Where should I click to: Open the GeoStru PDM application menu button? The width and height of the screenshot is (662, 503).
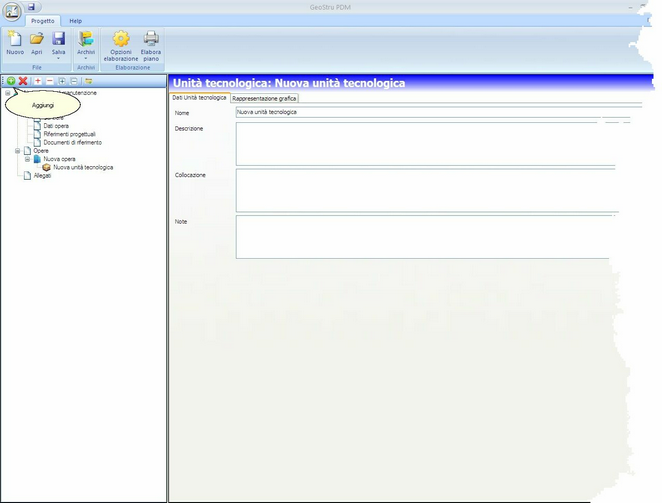click(12, 11)
